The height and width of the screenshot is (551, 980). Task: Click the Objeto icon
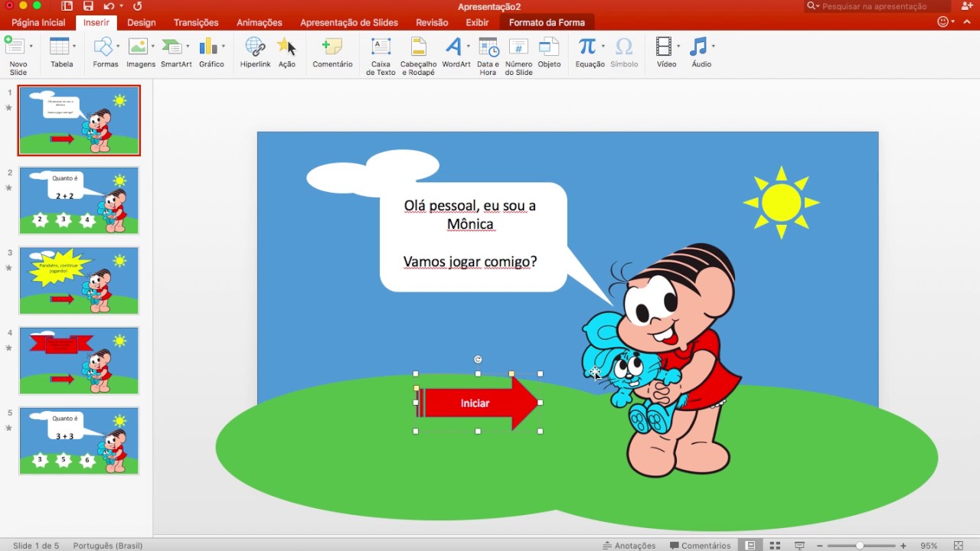point(549,46)
